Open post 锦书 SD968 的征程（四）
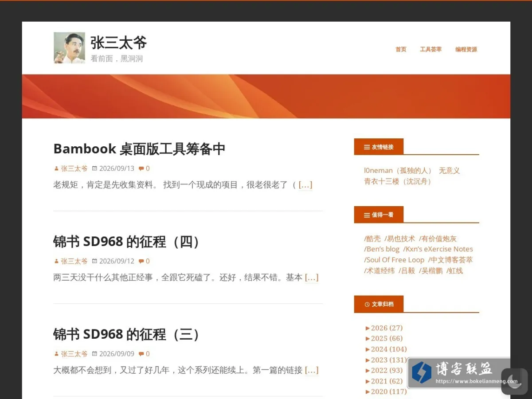Screen dimensions: 532x399 pyautogui.click(x=127, y=242)
